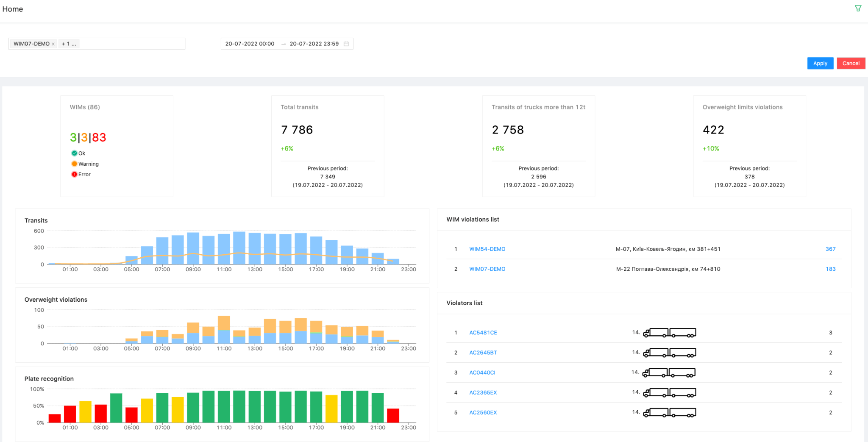Click truck icon for violator AC5481CE
The width and height of the screenshot is (868, 442).
669,333
